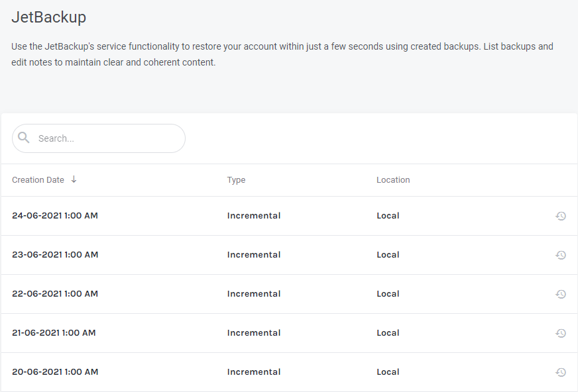Click Incremental type of 24-06-2021 backup
578x392 pixels.
254,216
